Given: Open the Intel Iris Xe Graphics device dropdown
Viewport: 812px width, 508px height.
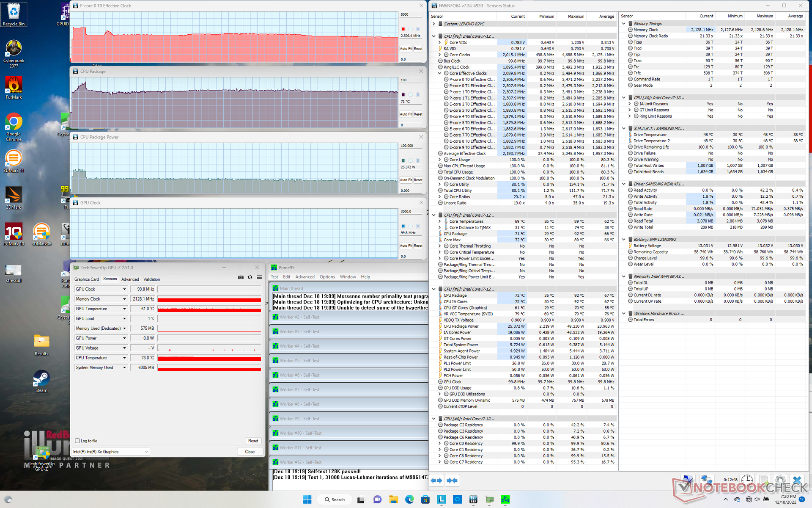Looking at the screenshot, I should click(147, 452).
